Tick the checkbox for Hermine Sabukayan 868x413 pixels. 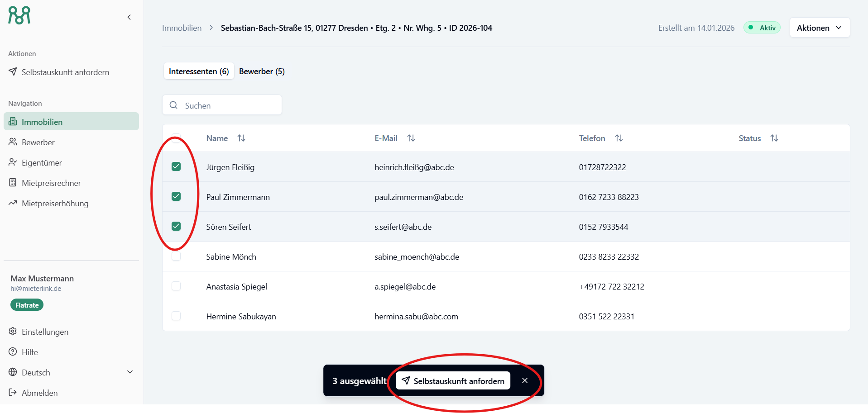tap(176, 316)
